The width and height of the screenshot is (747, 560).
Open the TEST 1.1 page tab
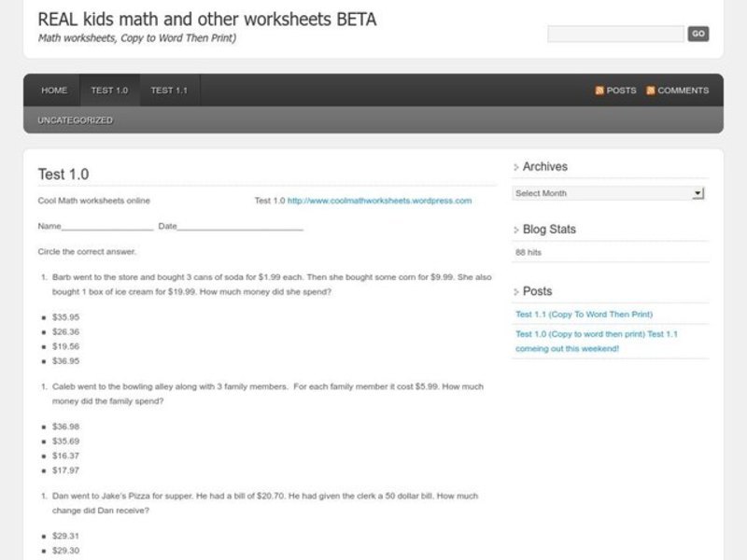[168, 90]
